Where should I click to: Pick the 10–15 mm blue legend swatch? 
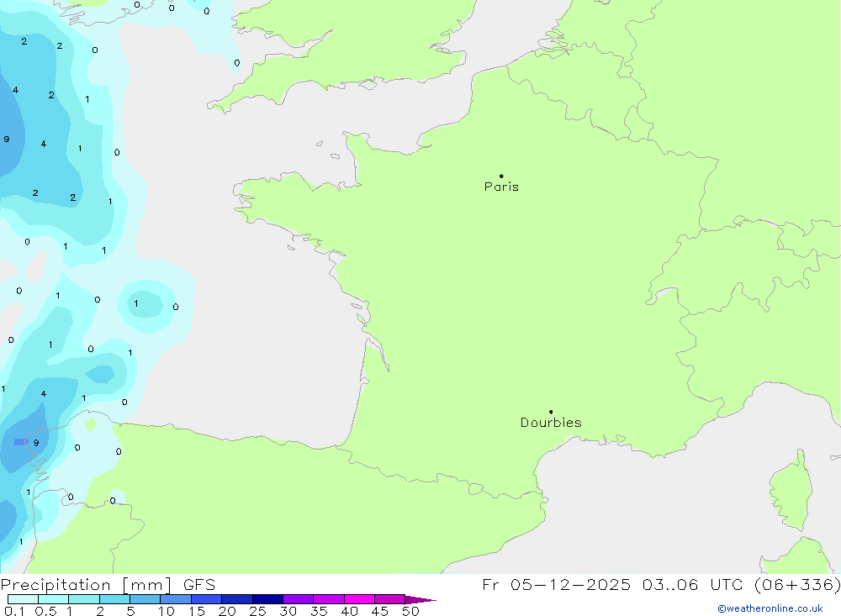[x=176, y=599]
